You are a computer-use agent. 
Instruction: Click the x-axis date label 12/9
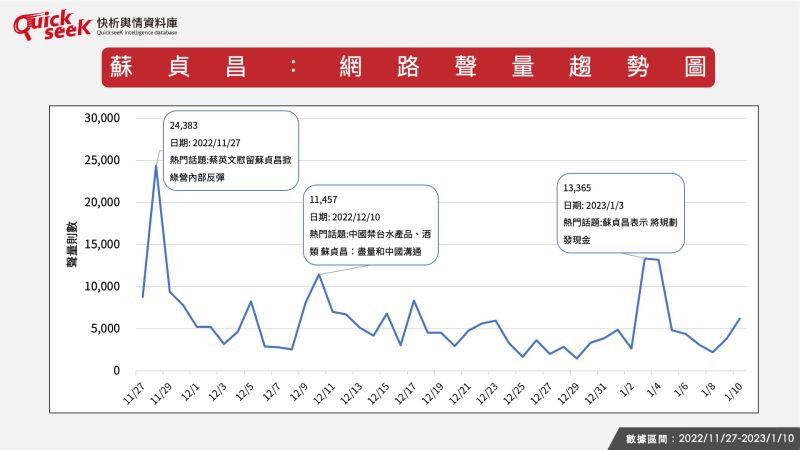pyautogui.click(x=298, y=392)
